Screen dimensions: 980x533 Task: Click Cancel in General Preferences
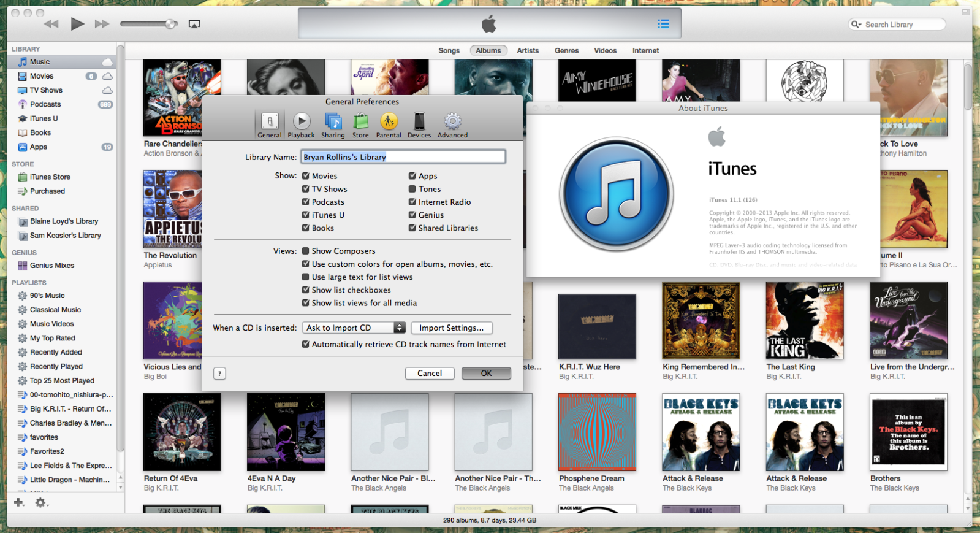pyautogui.click(x=430, y=373)
